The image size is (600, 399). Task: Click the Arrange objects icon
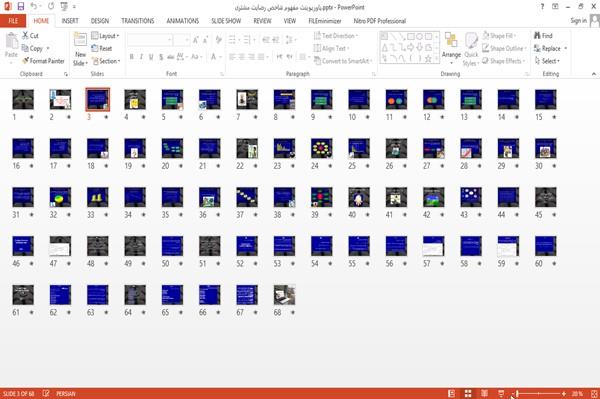tap(451, 40)
